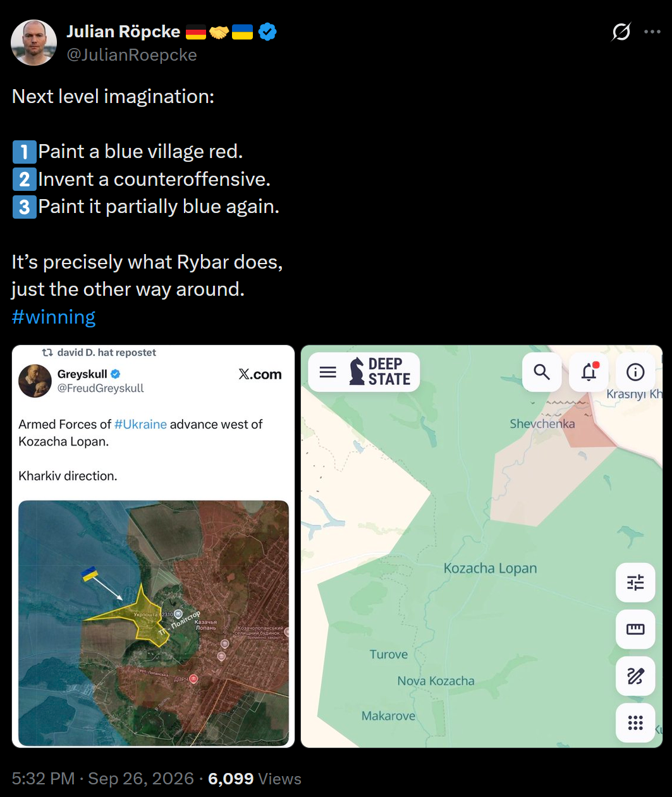Open the post timestamp 5:32 PM link
The image size is (672, 797).
pos(43,779)
